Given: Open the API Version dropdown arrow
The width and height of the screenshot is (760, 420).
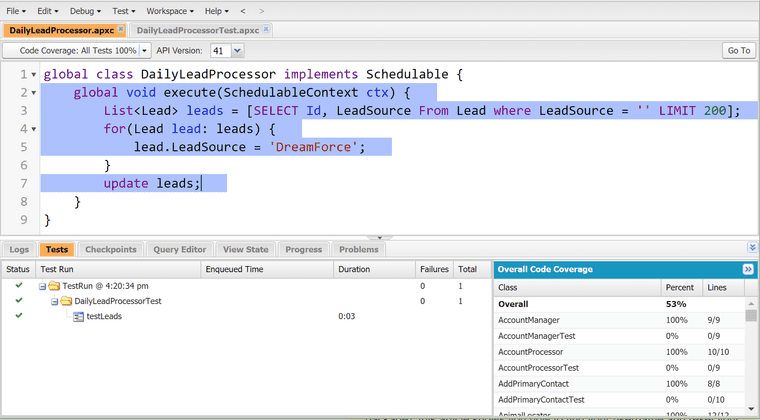Looking at the screenshot, I should [x=237, y=50].
